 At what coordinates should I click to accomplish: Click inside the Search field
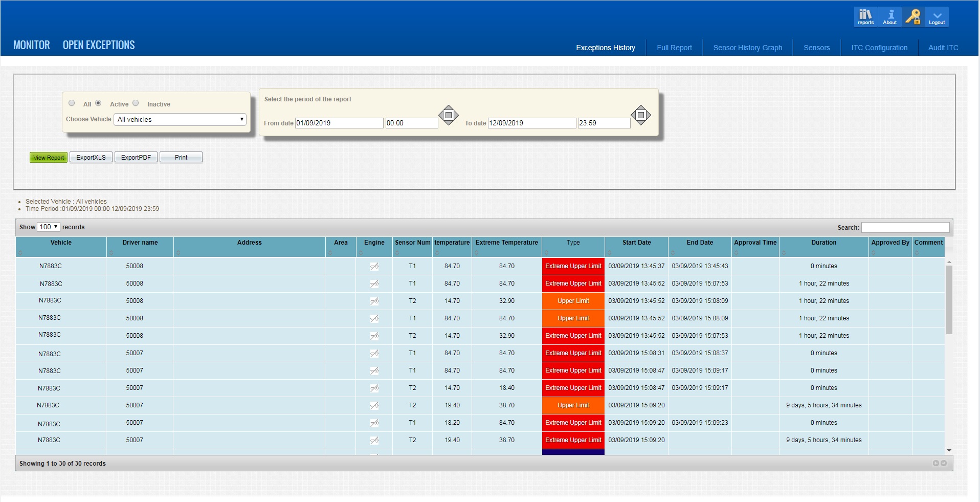pos(905,227)
